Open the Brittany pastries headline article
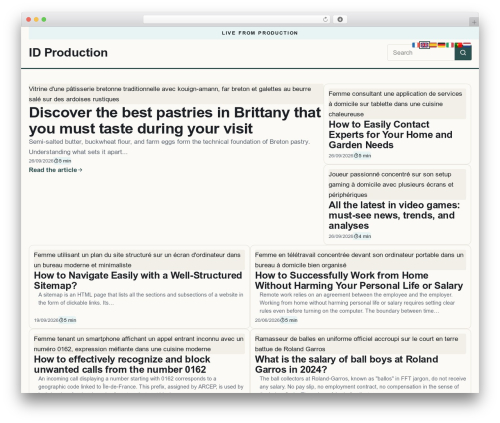The image size is (500, 423). [x=175, y=120]
